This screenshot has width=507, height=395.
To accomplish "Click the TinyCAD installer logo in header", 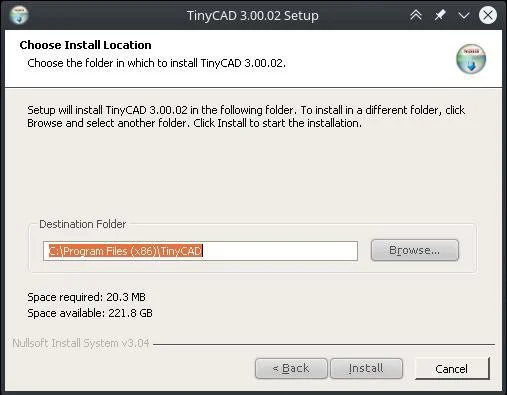I will click(x=471, y=59).
